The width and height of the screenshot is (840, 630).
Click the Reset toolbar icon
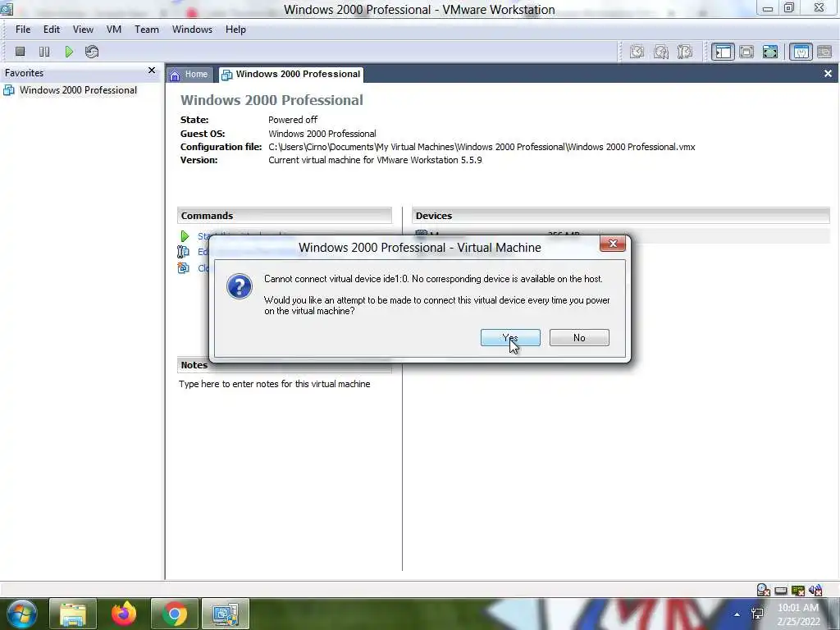coord(92,52)
